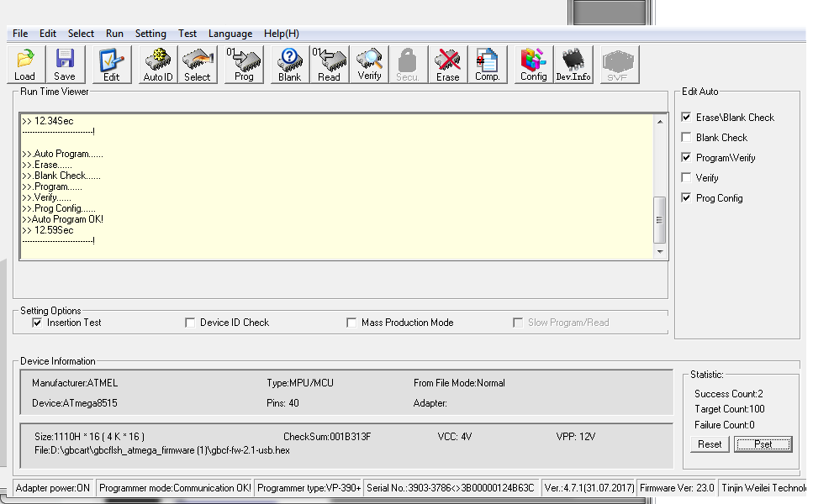
Task: Open the Config settings icon
Action: tap(532, 63)
